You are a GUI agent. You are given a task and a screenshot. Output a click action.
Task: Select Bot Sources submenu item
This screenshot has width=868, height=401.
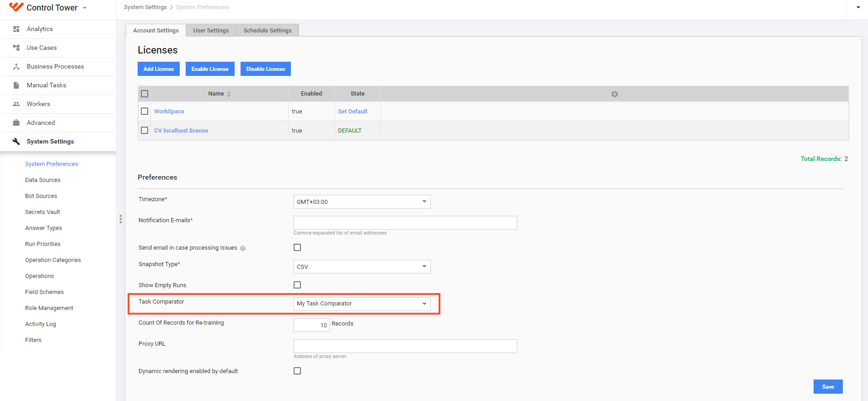(41, 196)
